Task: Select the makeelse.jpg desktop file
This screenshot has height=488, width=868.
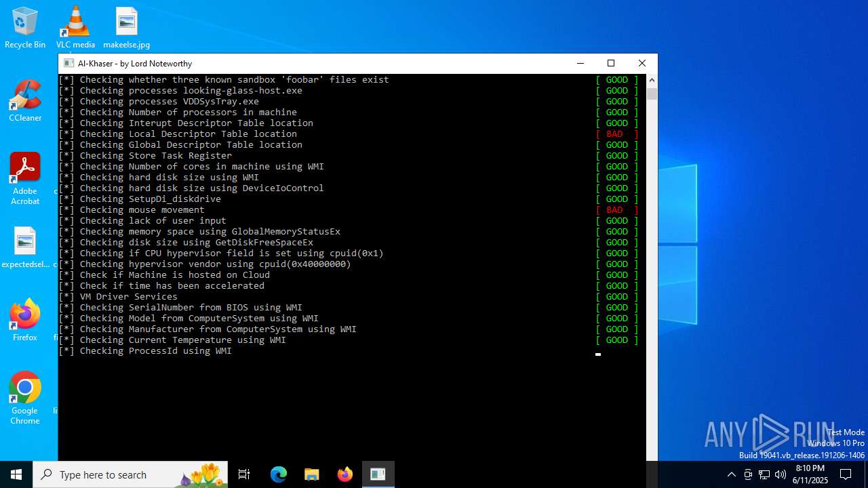Action: point(126,28)
